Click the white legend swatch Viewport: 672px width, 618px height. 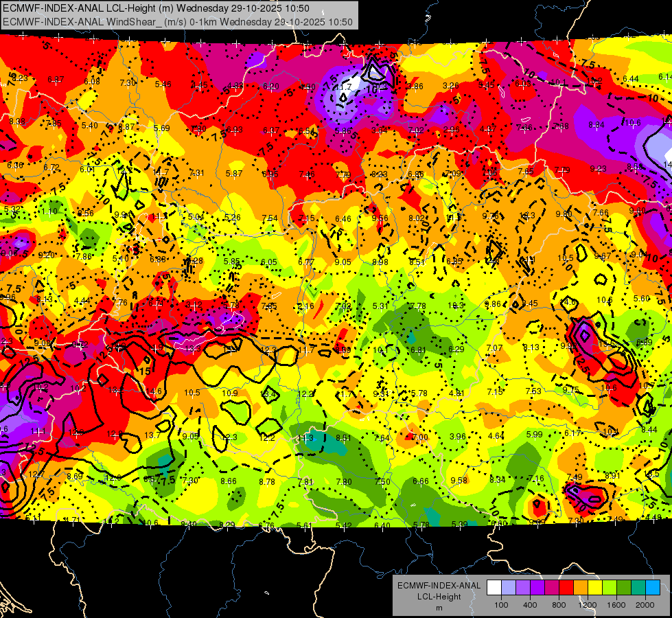pyautogui.click(x=494, y=587)
